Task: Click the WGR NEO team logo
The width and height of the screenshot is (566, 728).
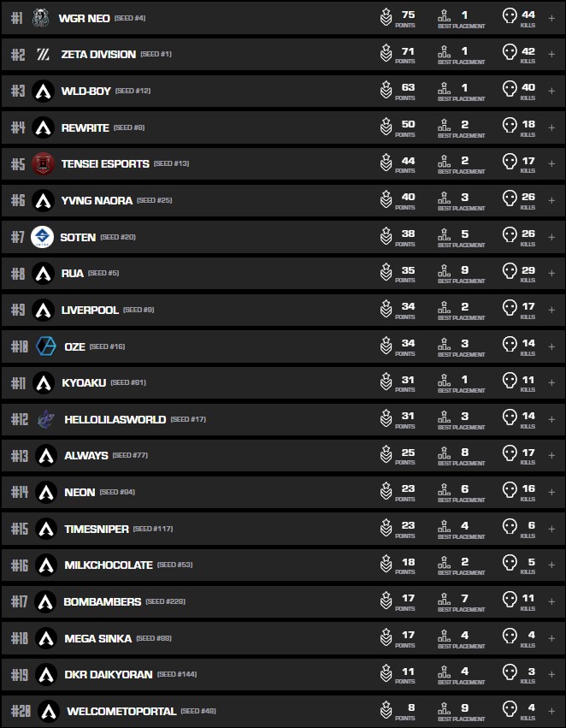Action: click(x=41, y=18)
